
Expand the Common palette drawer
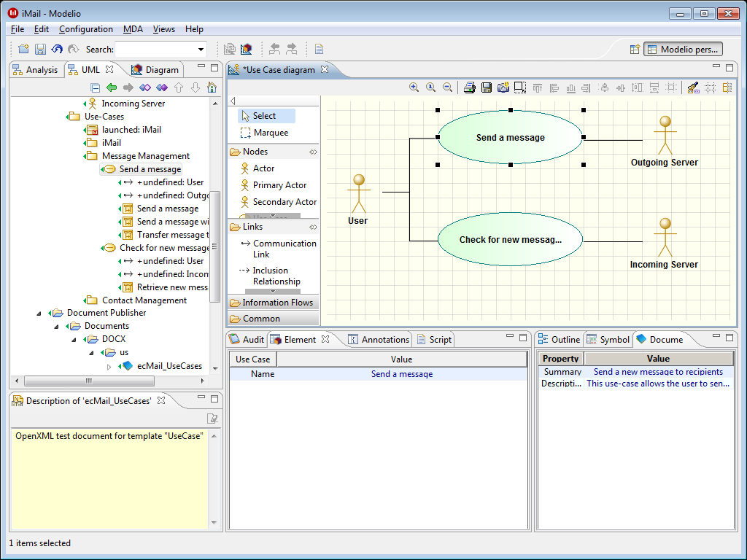(273, 319)
